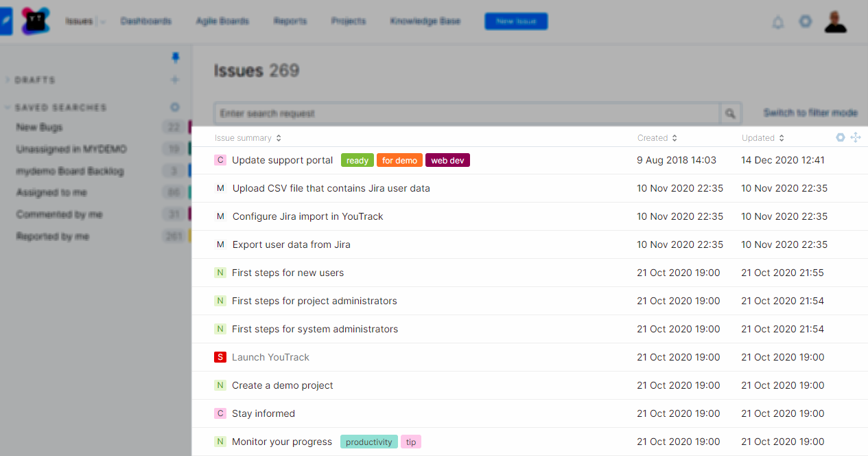Open Agile Boards
Viewport: 868px width, 456px height.
[x=222, y=21]
